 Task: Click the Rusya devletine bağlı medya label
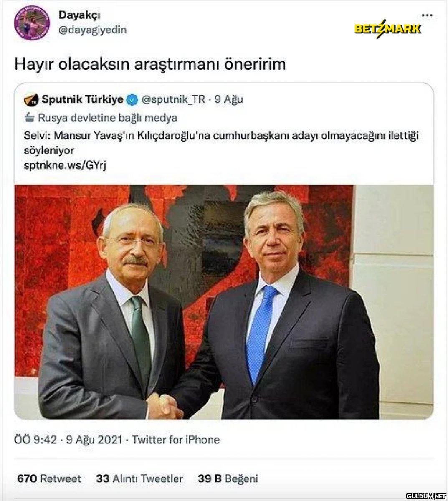click(108, 118)
